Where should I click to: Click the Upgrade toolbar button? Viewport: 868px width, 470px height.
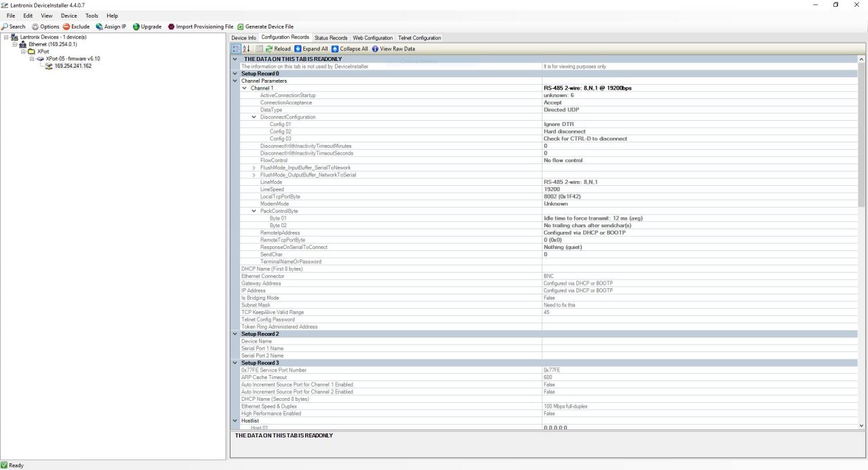[x=147, y=26]
